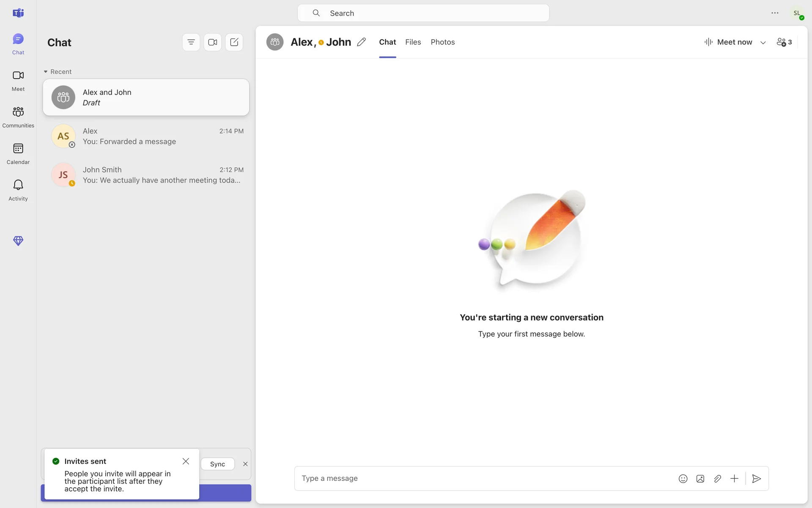
Task: Expand the Meet now dropdown arrow
Action: (763, 42)
